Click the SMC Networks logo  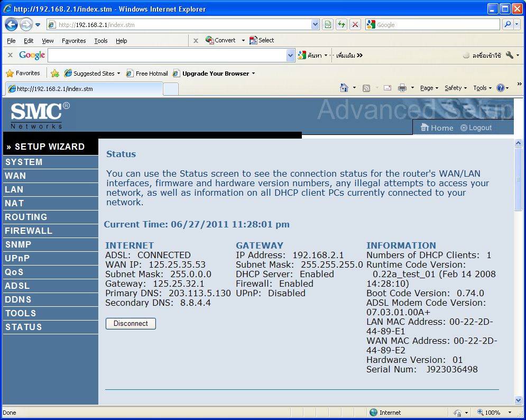pos(40,116)
